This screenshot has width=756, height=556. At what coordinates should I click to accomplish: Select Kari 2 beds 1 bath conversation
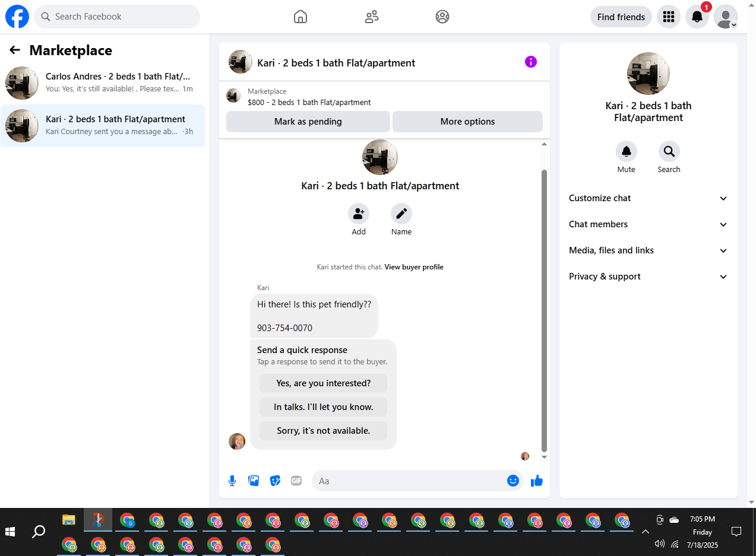point(103,125)
